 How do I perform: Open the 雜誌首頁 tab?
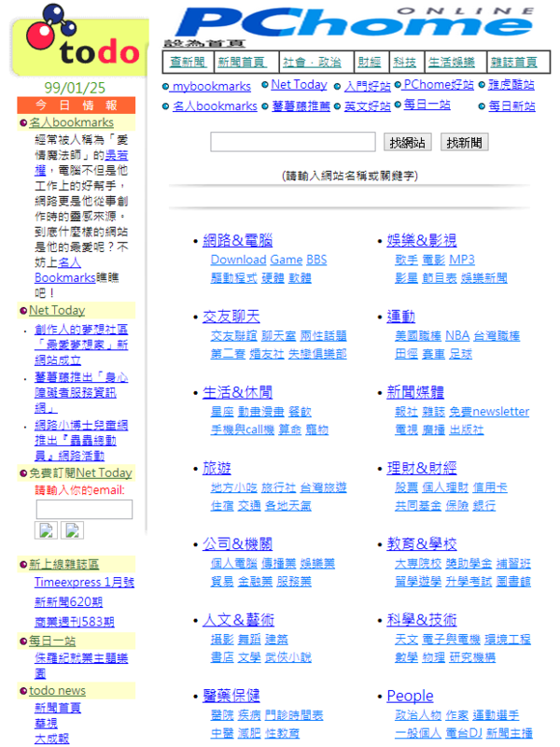coord(514,62)
